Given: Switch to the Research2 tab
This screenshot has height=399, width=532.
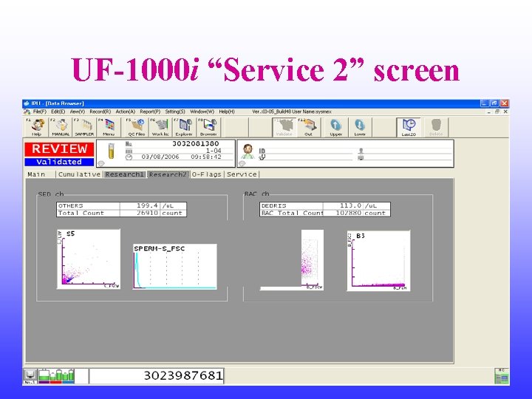Looking at the screenshot, I should [x=168, y=174].
